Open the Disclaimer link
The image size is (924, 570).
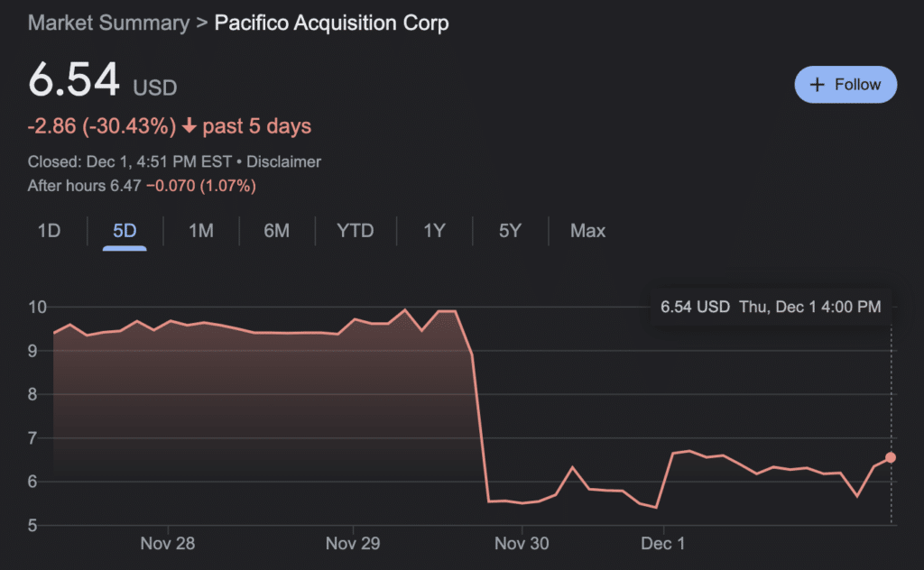coord(283,162)
